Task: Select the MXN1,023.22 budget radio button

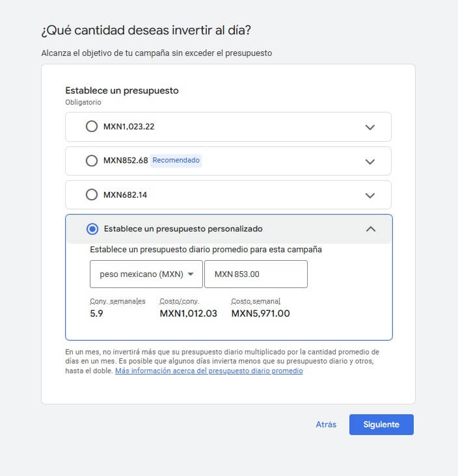Action: pyautogui.click(x=92, y=127)
